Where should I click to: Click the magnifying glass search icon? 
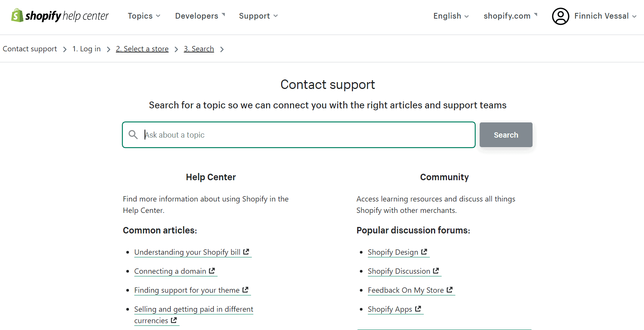[x=133, y=135]
